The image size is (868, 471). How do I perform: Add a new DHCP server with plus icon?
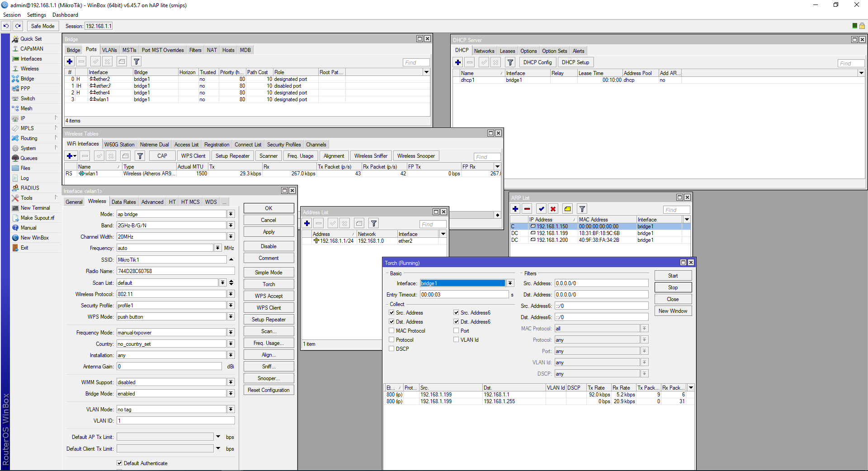458,62
